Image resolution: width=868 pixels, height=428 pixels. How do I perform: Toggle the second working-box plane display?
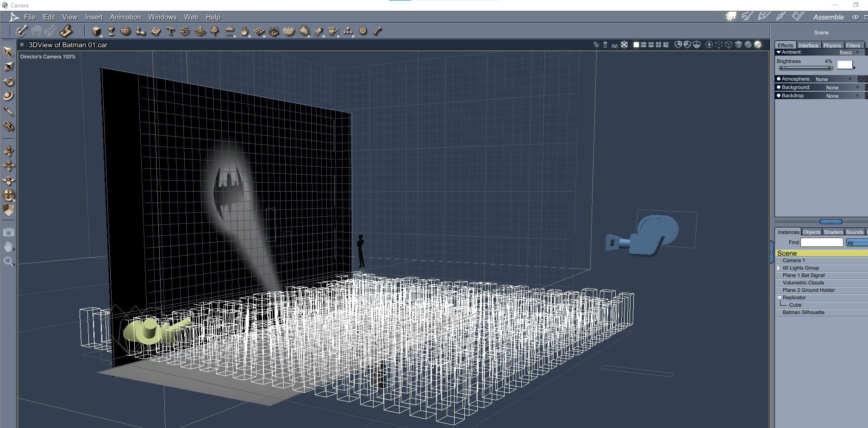687,45
